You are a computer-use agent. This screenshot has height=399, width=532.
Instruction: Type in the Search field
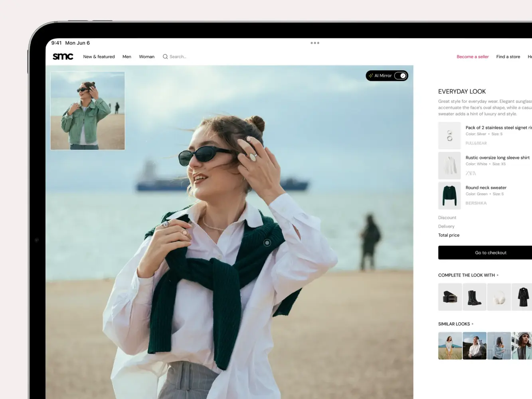tap(178, 57)
